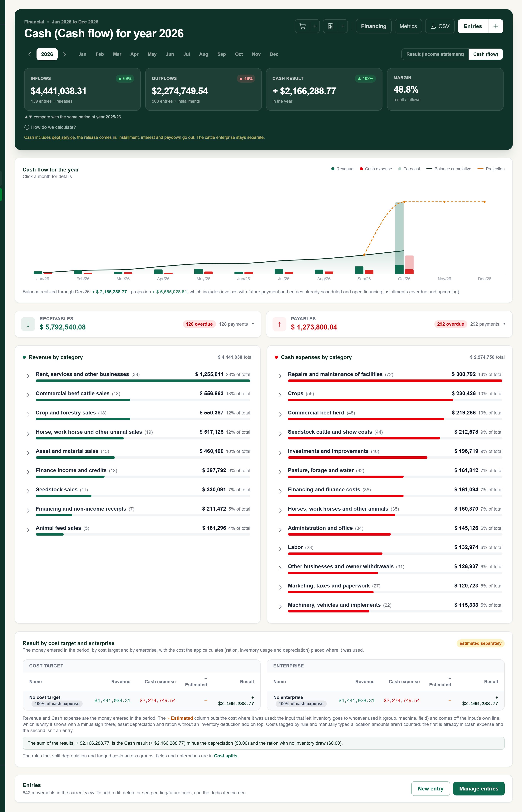Toggle the Cash expense legend series
Image resolution: width=522 pixels, height=812 pixels.
tap(376, 169)
